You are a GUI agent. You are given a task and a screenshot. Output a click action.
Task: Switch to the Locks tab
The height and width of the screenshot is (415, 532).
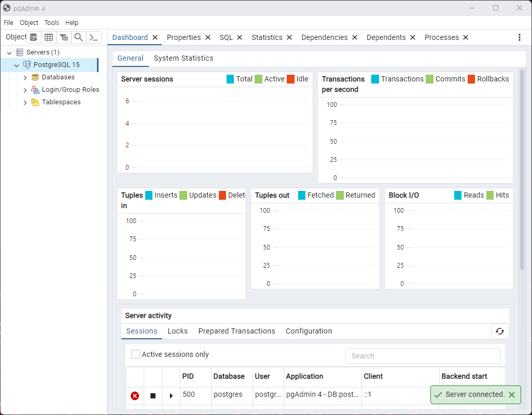coord(177,331)
